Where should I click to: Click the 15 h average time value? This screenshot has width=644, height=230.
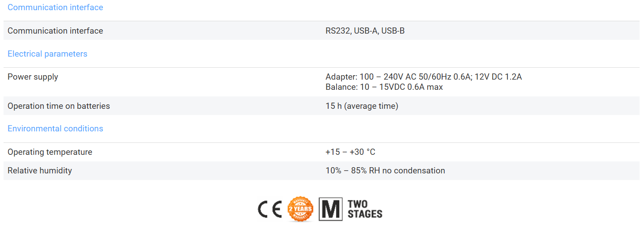click(362, 106)
